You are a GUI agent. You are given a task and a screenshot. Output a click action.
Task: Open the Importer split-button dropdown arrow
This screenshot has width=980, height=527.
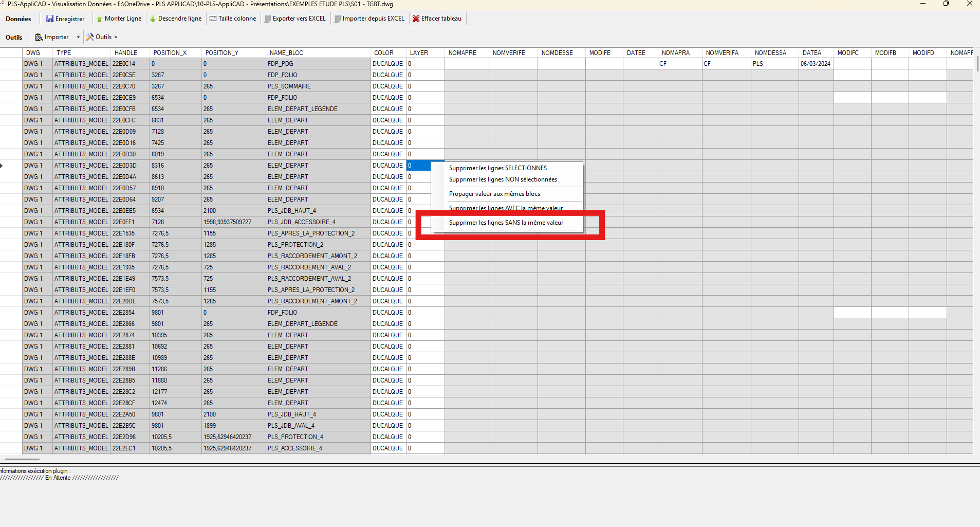tap(78, 37)
